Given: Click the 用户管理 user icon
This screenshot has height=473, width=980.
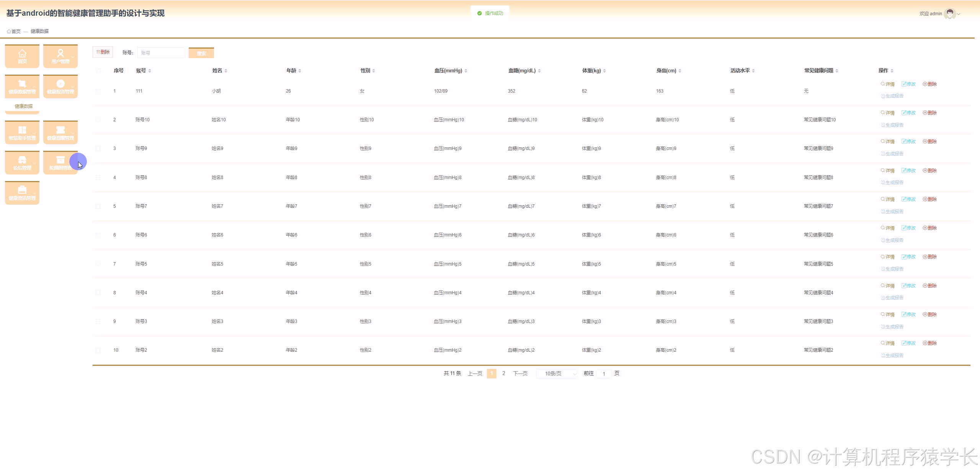Looking at the screenshot, I should point(60,53).
